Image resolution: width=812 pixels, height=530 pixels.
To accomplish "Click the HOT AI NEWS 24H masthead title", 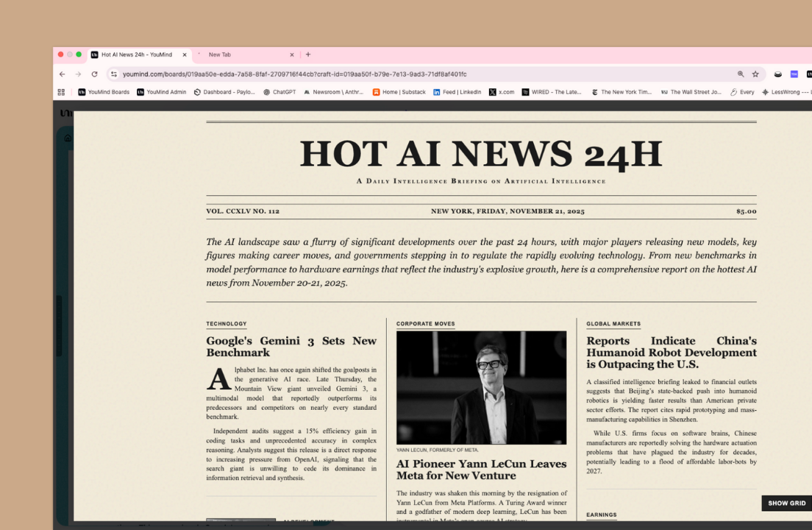I will point(481,154).
